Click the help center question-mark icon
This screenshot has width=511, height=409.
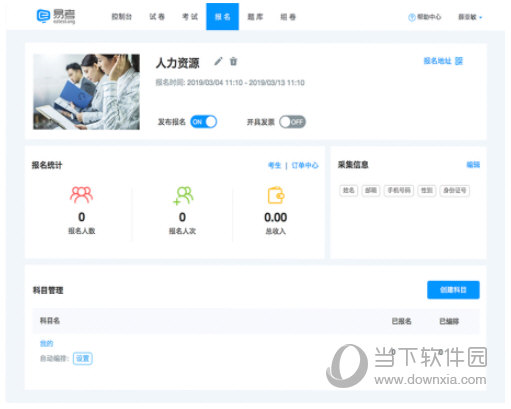click(412, 17)
